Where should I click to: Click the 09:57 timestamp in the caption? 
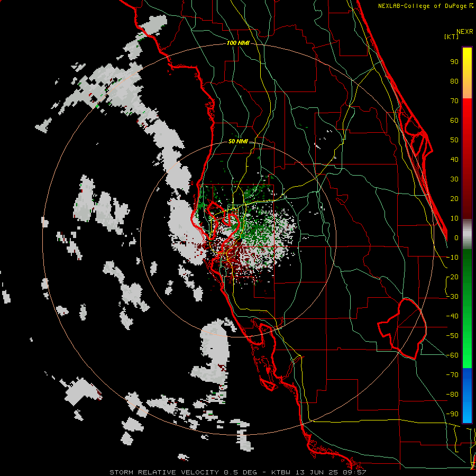[x=353, y=472]
